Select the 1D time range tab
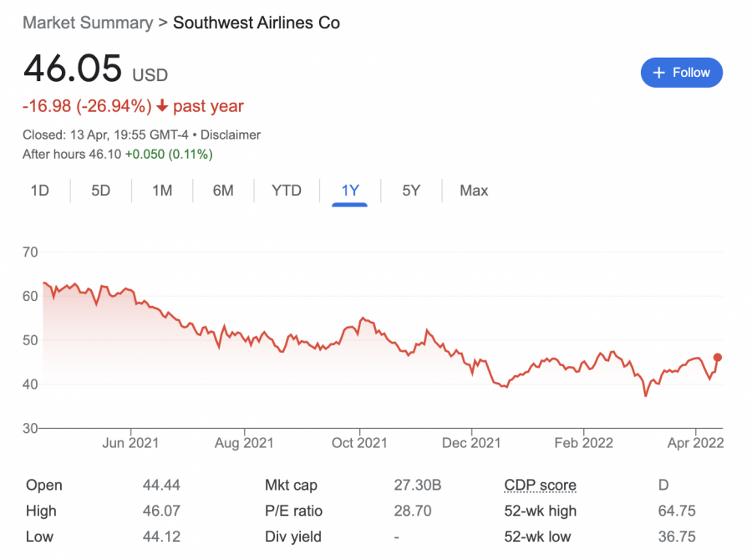Screen dimensions: 752x560 (39, 191)
